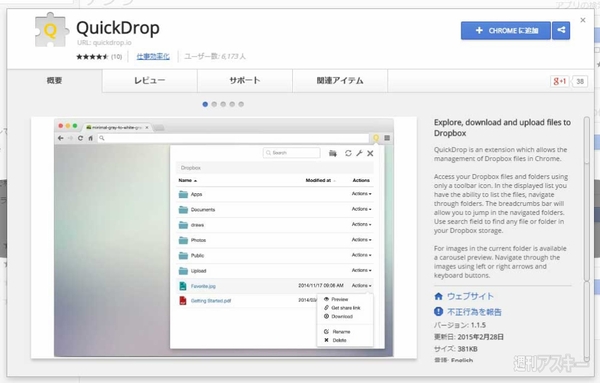This screenshot has width=600, height=383.
Task: Open the ウェブサイト link
Action: (470, 296)
